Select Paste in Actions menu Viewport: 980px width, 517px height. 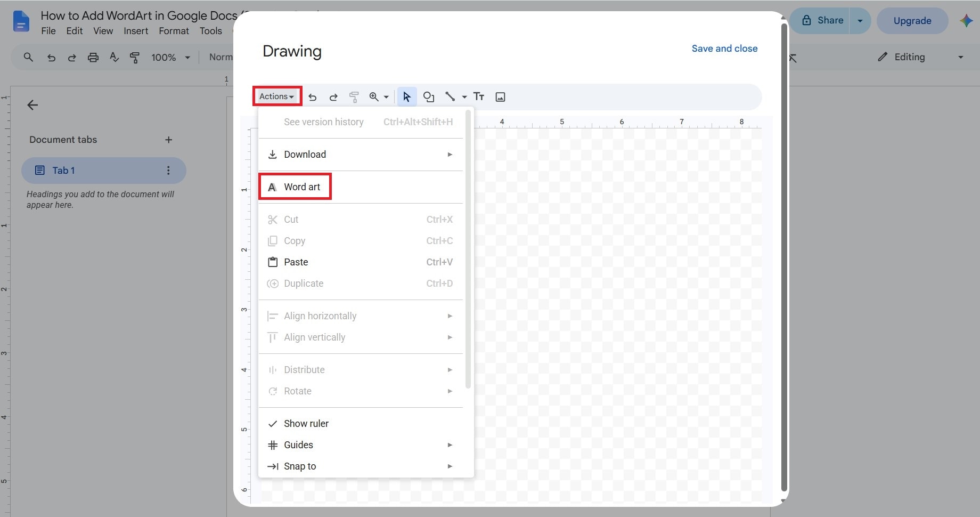pos(361,262)
